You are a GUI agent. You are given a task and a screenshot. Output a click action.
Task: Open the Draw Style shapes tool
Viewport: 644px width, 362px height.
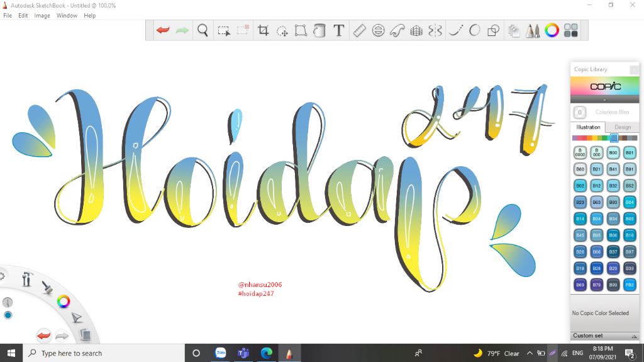point(493,30)
